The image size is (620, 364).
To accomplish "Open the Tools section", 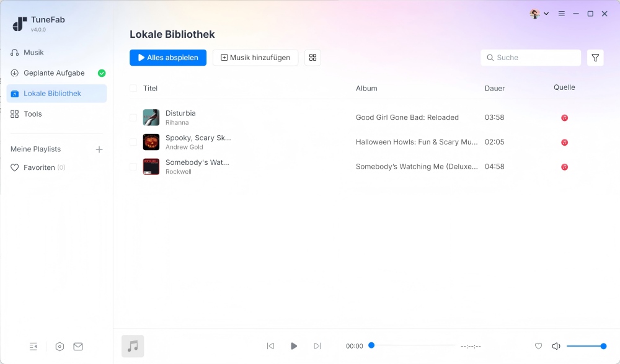I will (x=33, y=113).
